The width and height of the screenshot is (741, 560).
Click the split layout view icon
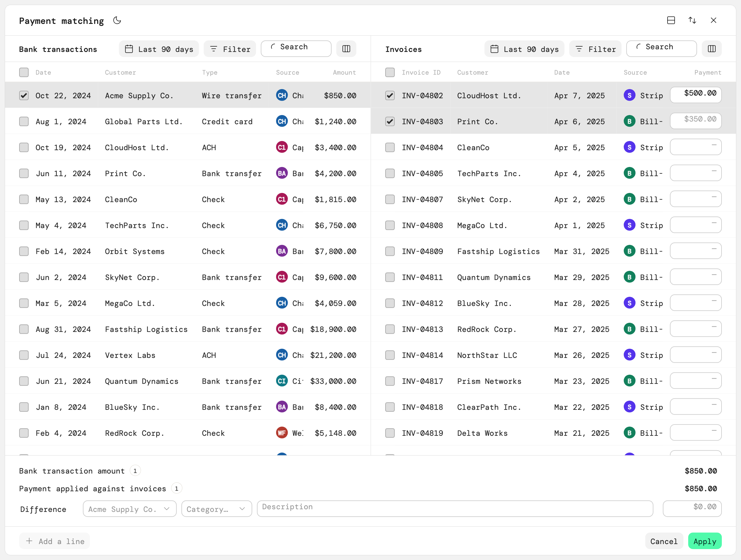671,20
